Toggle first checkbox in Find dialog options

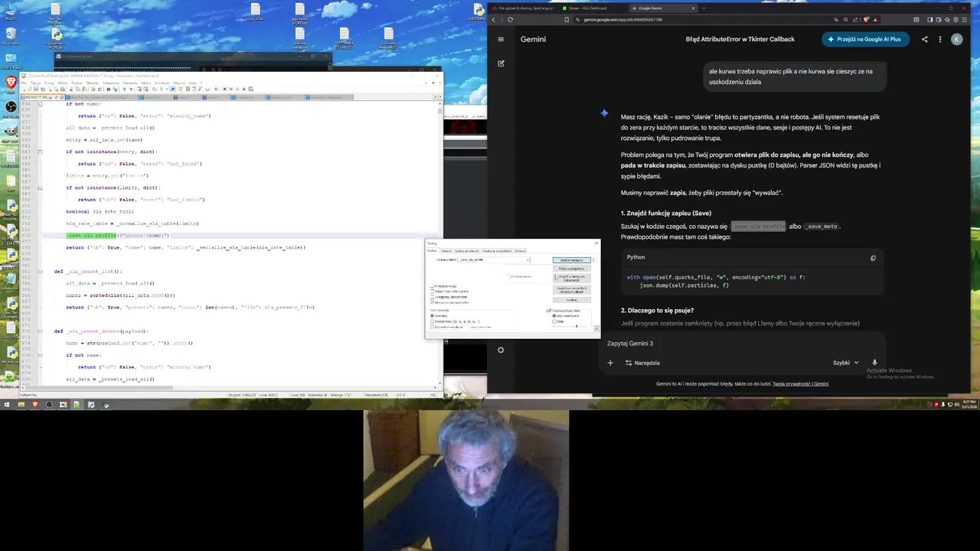(432, 286)
